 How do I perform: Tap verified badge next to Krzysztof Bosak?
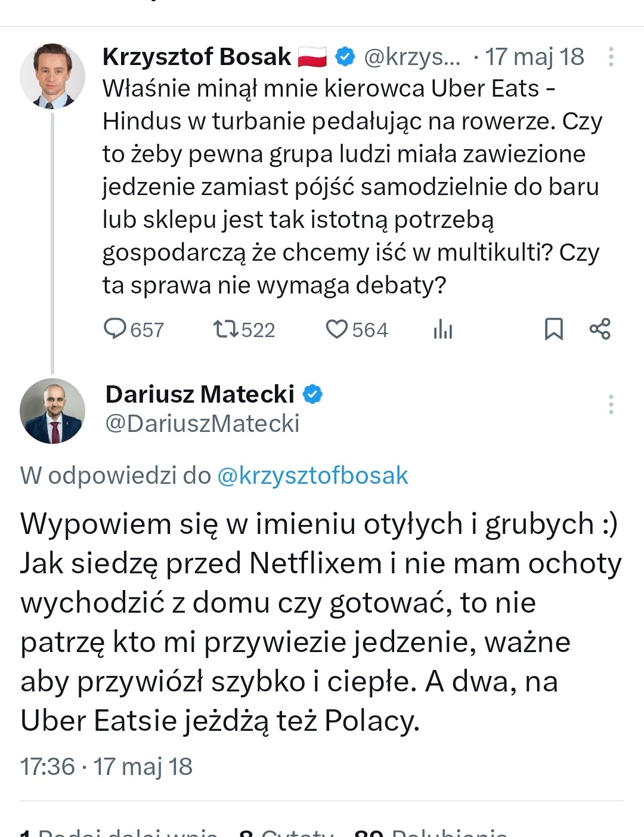coord(345,57)
